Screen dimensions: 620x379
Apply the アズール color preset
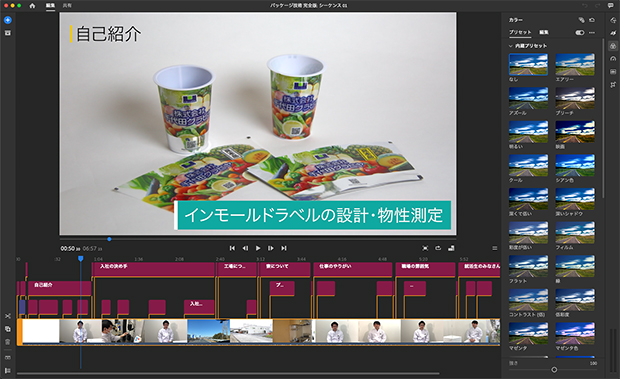tap(528, 98)
